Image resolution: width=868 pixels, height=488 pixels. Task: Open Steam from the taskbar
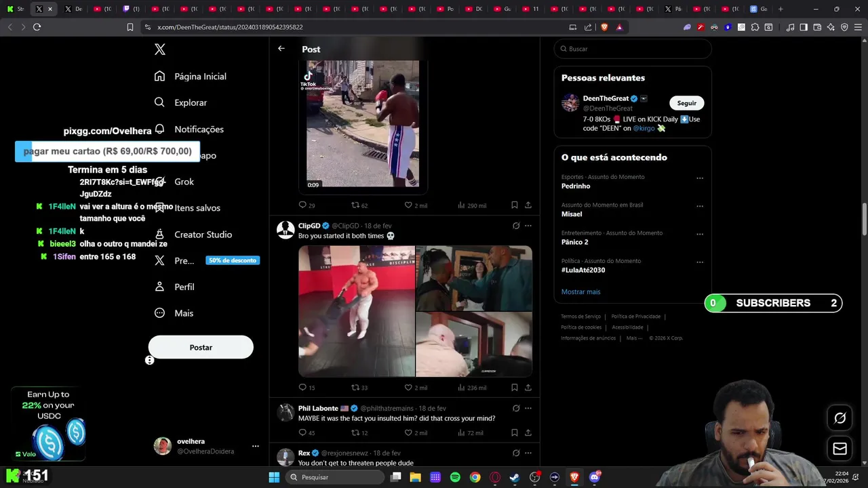click(515, 477)
